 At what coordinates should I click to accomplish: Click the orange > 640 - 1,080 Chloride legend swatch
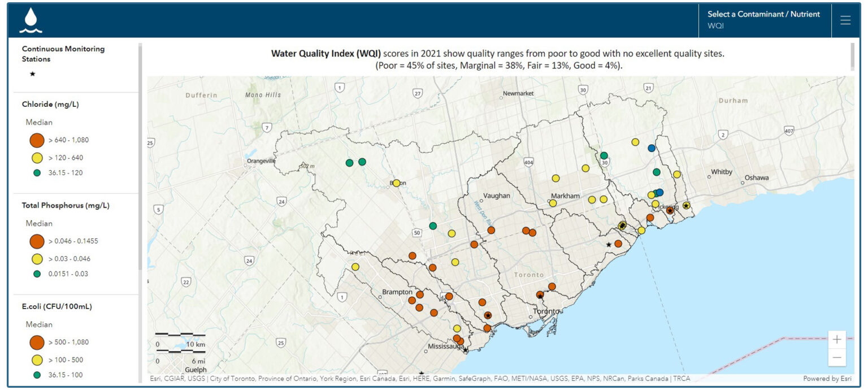pos(37,140)
